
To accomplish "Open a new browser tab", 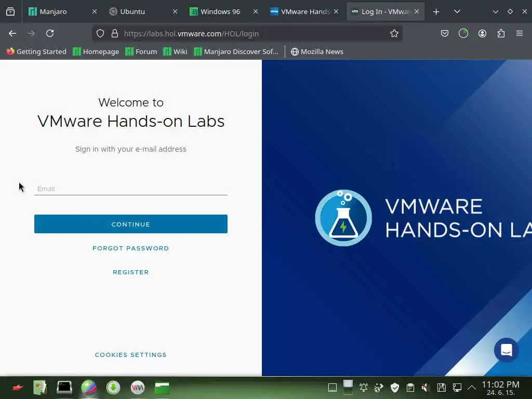I will click(x=436, y=12).
